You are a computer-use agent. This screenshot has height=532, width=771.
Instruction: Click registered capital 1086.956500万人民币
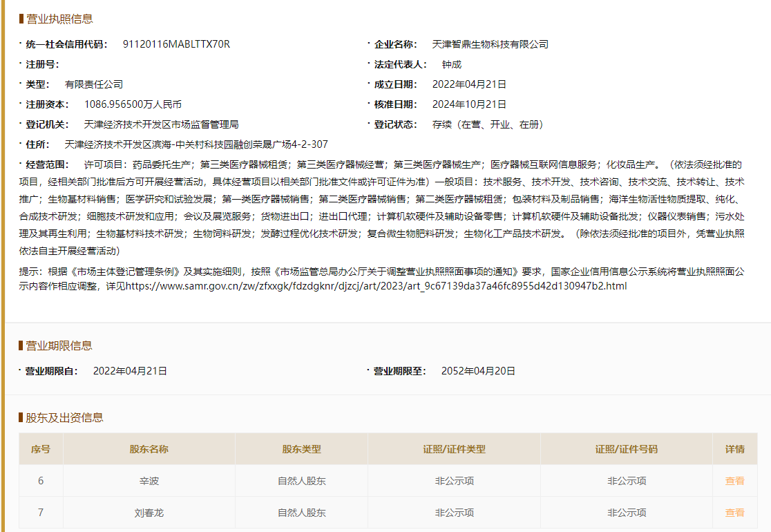coord(133,104)
